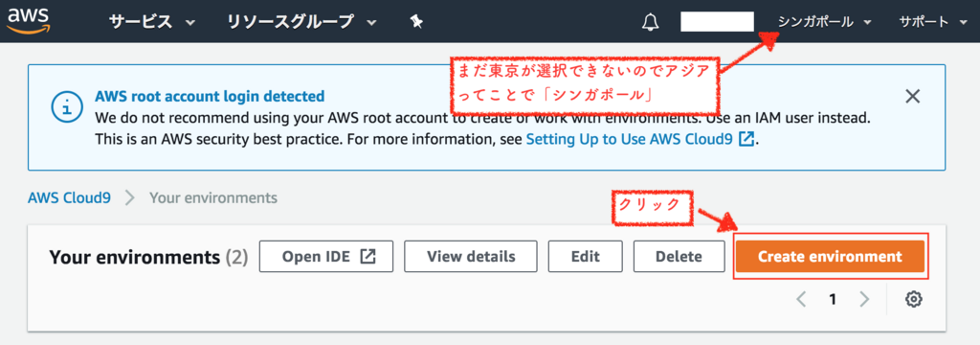This screenshot has width=980, height=345.
Task: Click the pushpin shortcut icon
Action: [417, 22]
